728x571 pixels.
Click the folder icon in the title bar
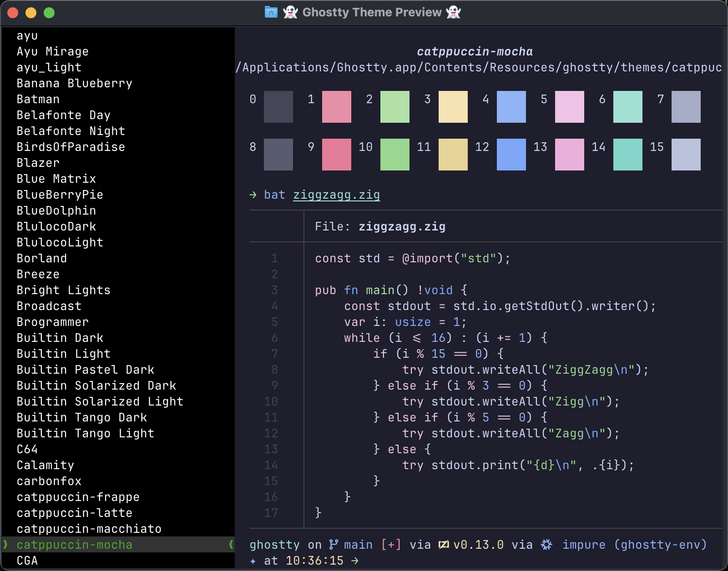click(x=271, y=12)
